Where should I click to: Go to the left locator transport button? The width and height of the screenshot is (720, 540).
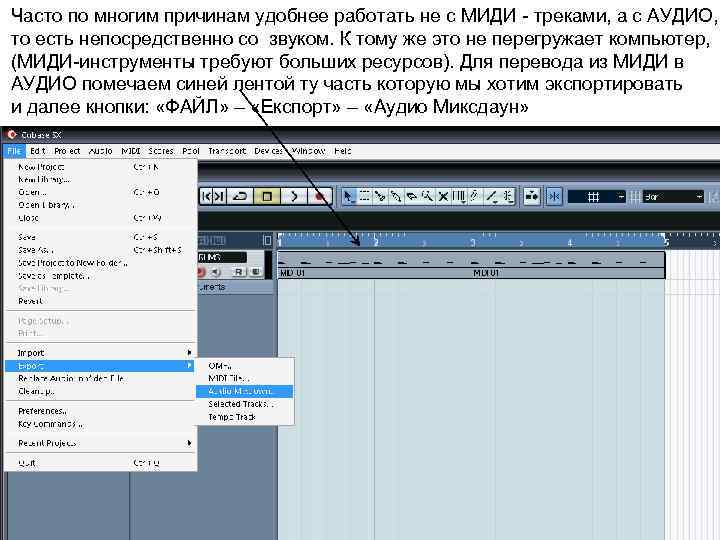(x=207, y=197)
